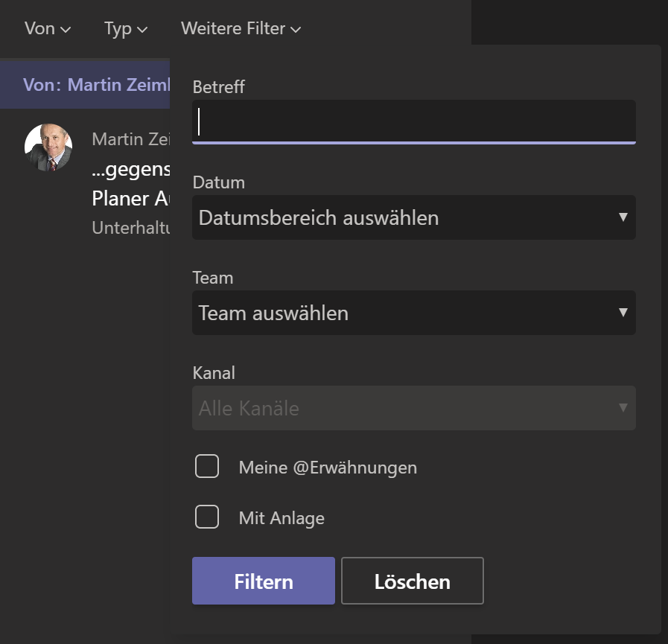
Task: Click the Datum dropdown arrow
Action: (x=623, y=217)
